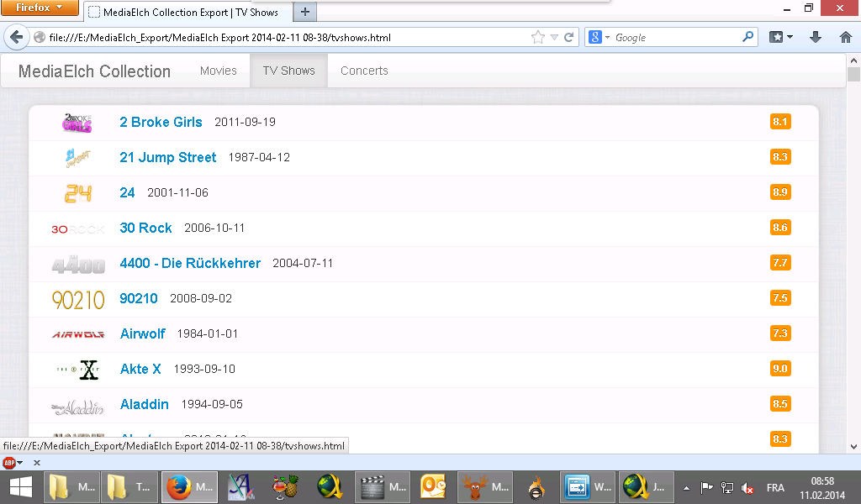Open the Concerts section
Viewport: 861px width, 504px height.
[364, 71]
